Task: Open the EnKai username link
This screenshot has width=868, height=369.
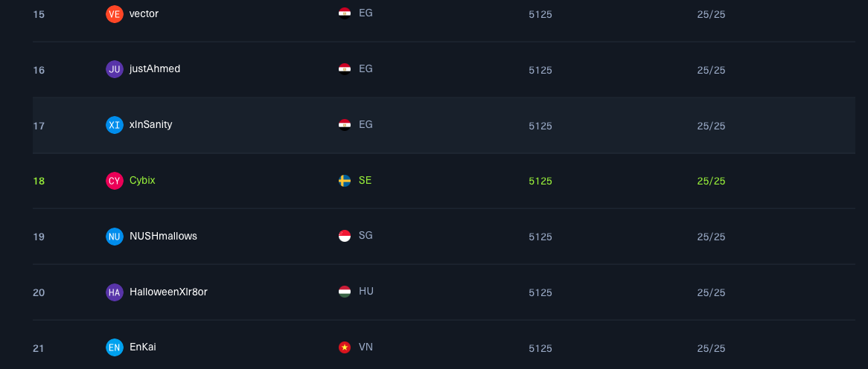Action: (x=143, y=347)
